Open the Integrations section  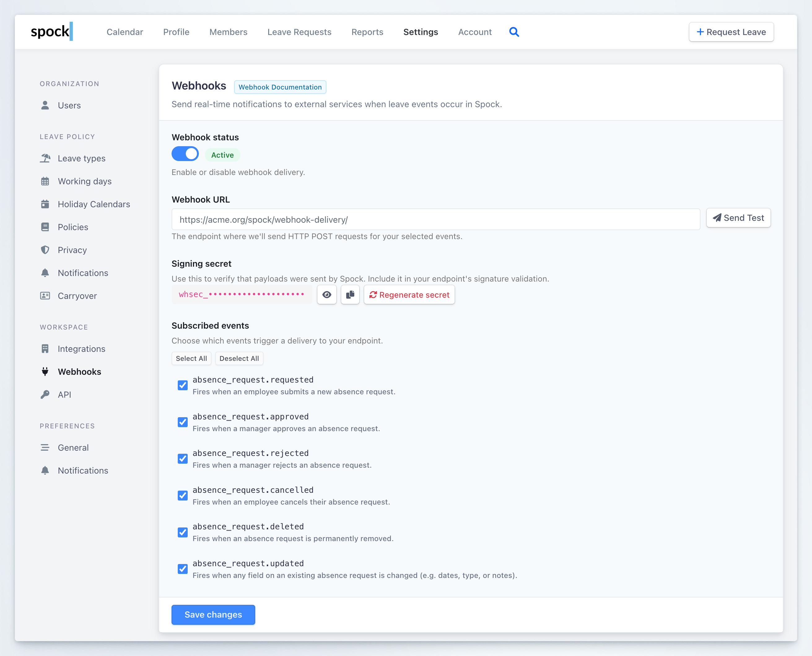(82, 348)
